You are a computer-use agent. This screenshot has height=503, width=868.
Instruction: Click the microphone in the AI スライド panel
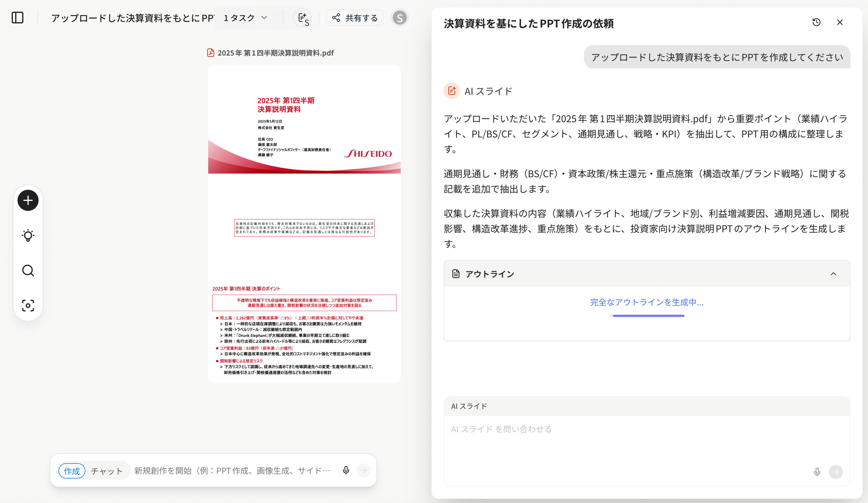[817, 472]
